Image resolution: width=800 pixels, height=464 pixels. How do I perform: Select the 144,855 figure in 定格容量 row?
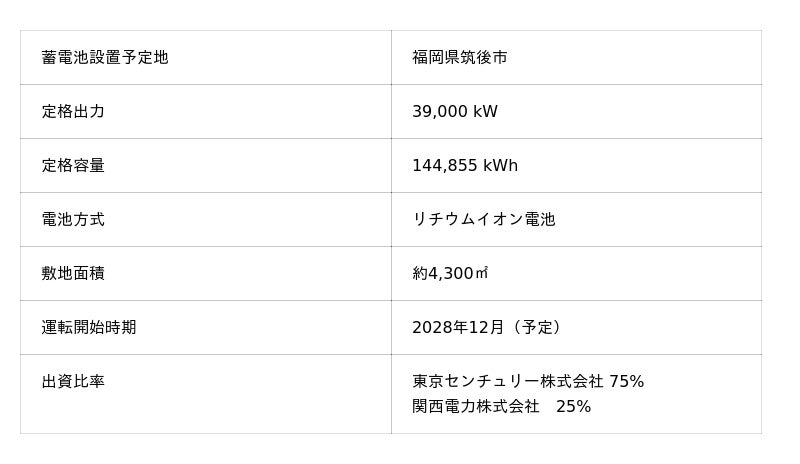441,166
